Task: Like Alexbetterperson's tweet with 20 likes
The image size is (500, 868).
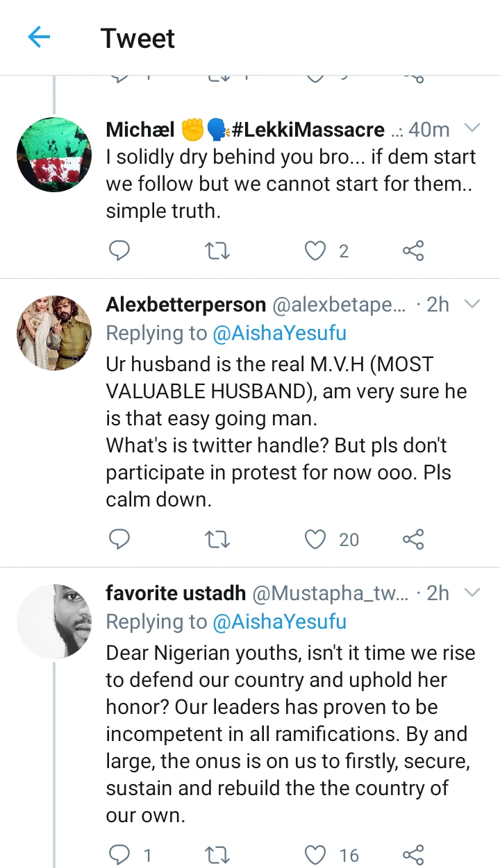Action: pyautogui.click(x=317, y=539)
